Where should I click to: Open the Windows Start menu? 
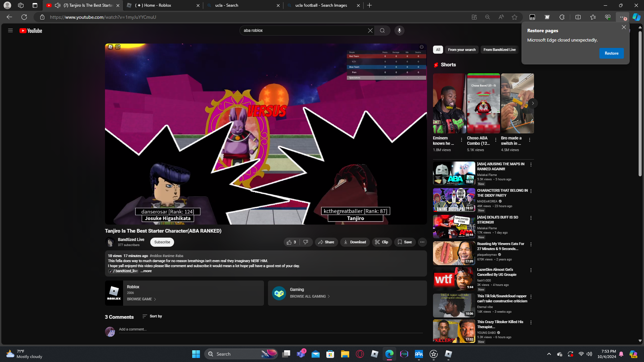[196, 354]
